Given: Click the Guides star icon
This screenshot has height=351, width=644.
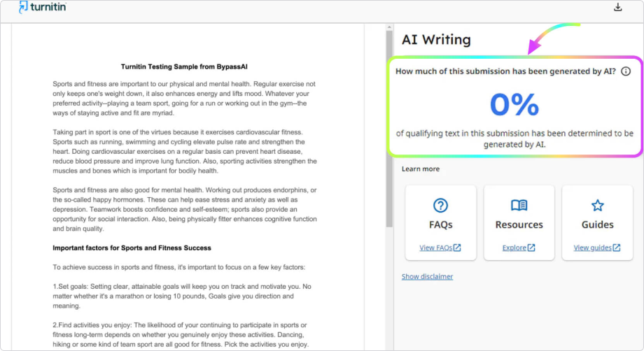Looking at the screenshot, I should point(597,205).
